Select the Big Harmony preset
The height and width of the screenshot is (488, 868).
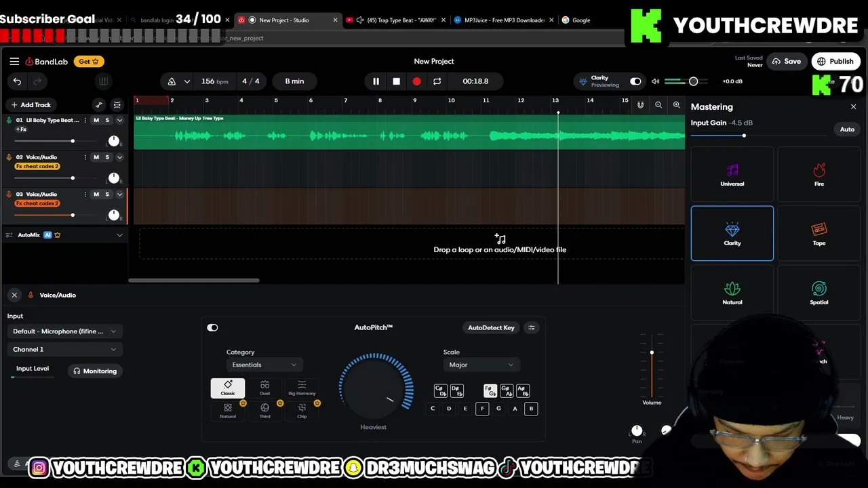click(302, 388)
